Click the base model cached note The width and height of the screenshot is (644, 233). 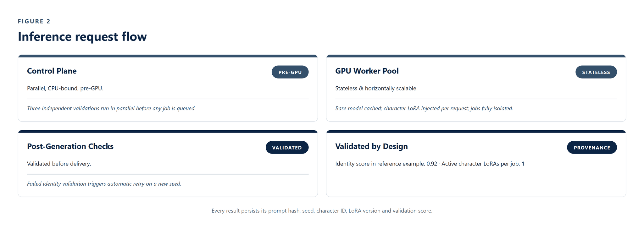tap(424, 108)
